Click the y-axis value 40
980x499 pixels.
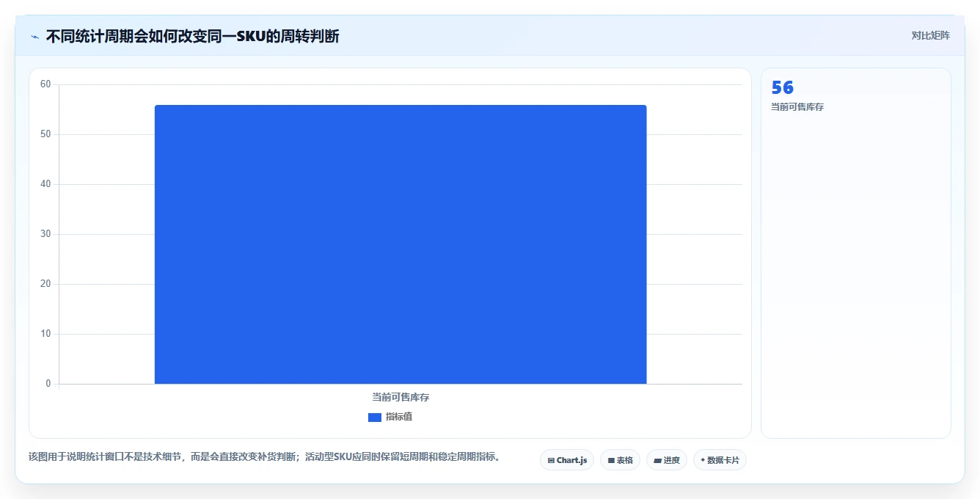tap(45, 184)
